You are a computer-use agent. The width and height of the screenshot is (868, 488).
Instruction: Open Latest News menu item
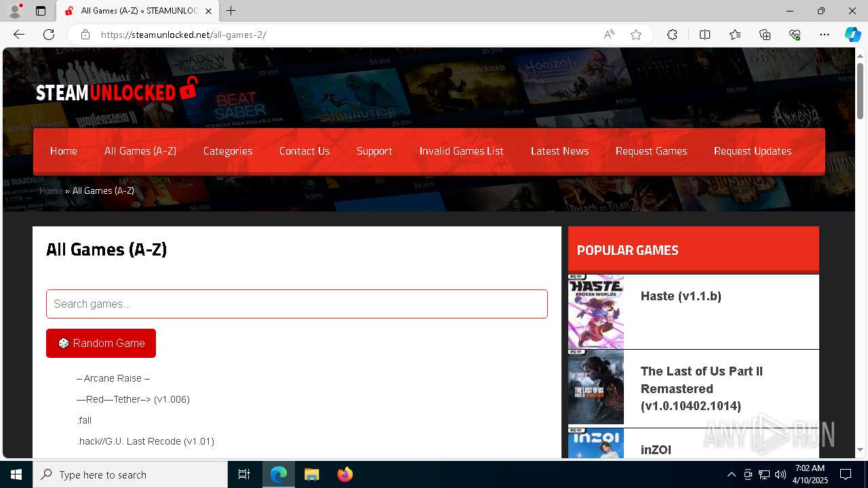click(x=560, y=151)
